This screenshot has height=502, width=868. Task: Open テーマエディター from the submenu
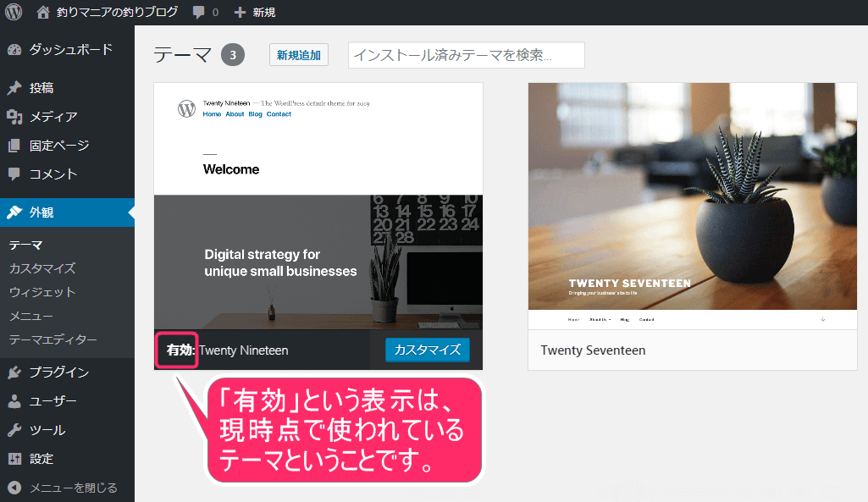tap(53, 339)
